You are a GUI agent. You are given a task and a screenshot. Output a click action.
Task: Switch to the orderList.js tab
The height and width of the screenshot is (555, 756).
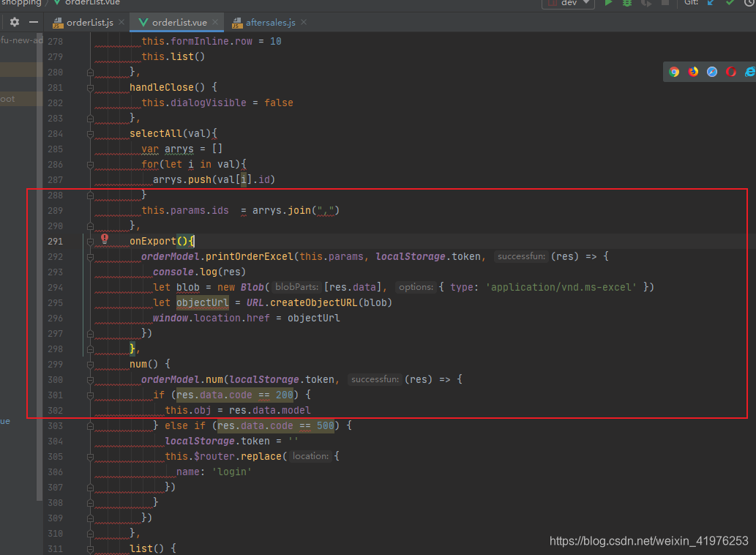90,23
